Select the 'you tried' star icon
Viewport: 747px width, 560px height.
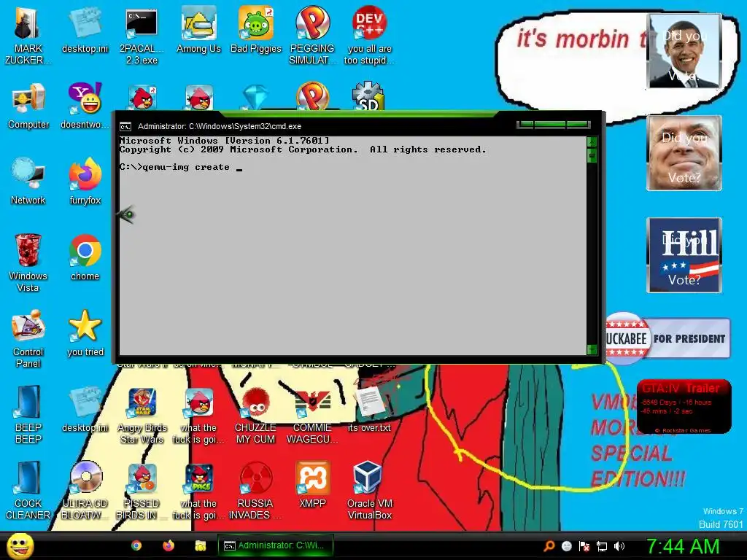(x=85, y=332)
